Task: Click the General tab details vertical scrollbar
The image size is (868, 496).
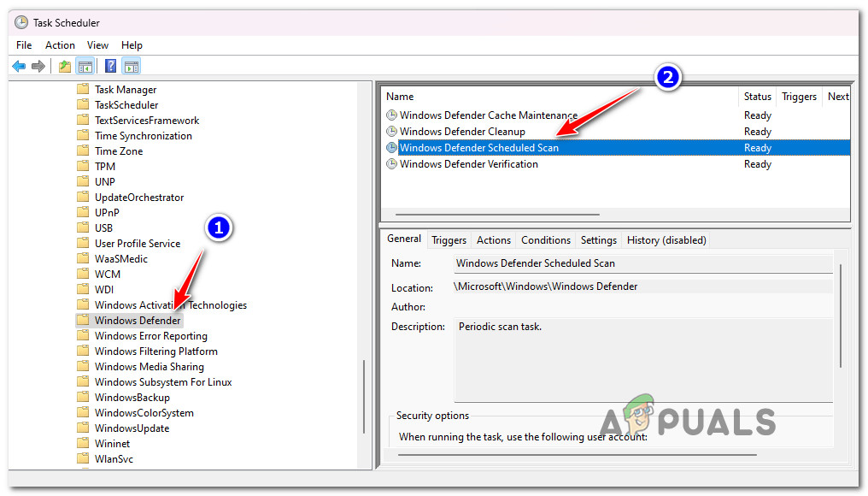Action: pos(841,316)
